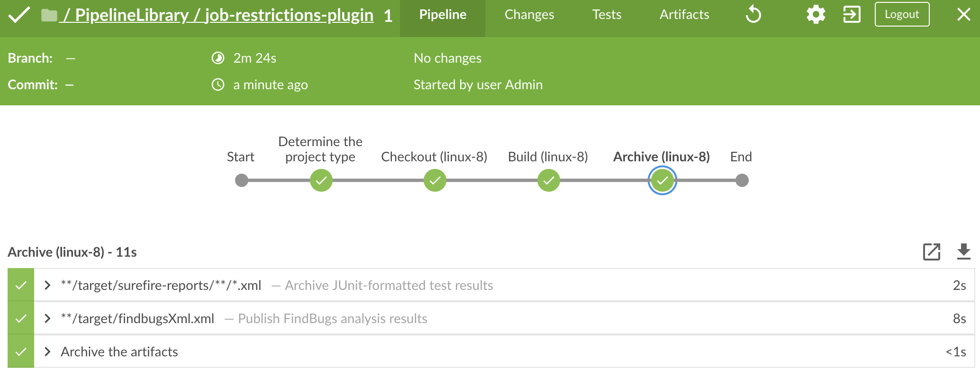Close the pipeline run view

[963, 14]
